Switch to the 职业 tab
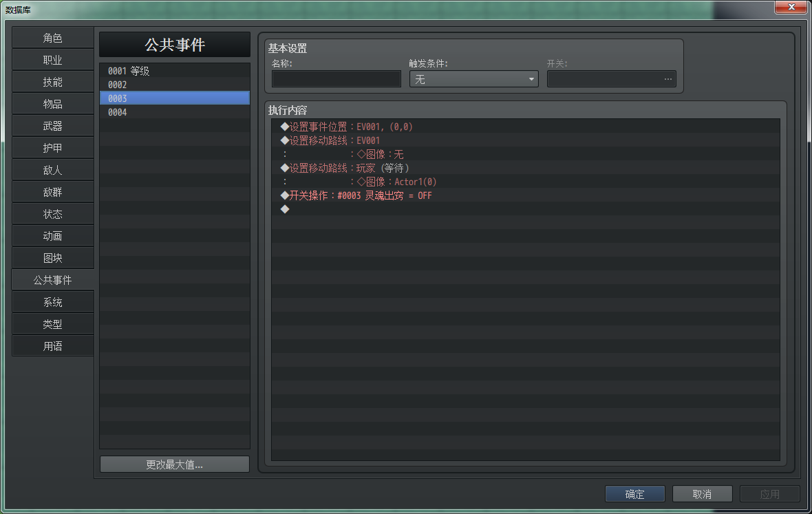The height and width of the screenshot is (514, 812). coord(52,60)
